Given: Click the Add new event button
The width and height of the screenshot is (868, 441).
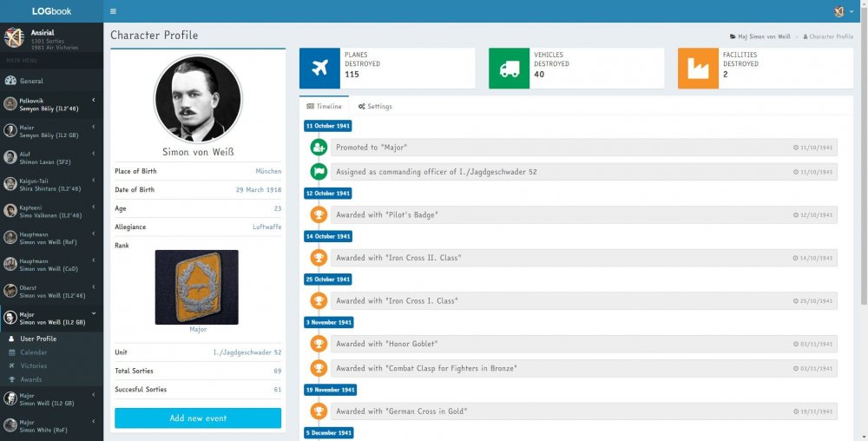Looking at the screenshot, I should point(198,418).
